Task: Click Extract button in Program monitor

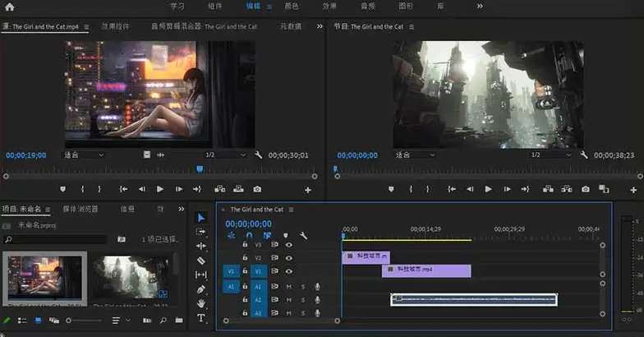Action: click(567, 189)
